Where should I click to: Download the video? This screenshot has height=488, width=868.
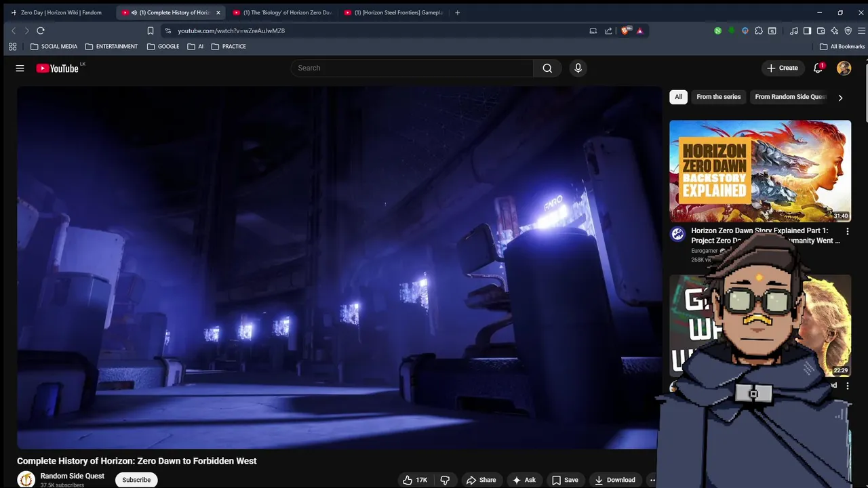coord(615,480)
